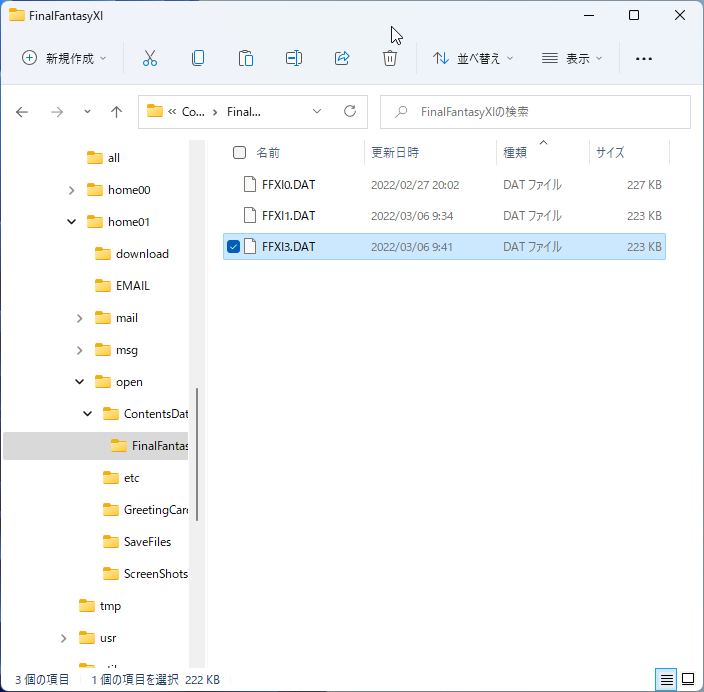
Task: Uncheck the FFXI3.DAT file checkbox
Action: click(234, 247)
